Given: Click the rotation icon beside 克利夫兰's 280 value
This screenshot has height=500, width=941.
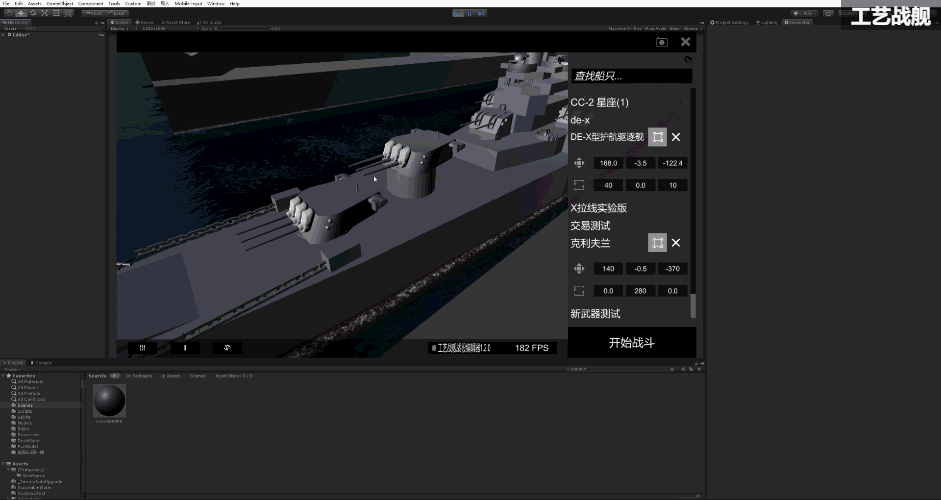Looking at the screenshot, I should coord(579,291).
